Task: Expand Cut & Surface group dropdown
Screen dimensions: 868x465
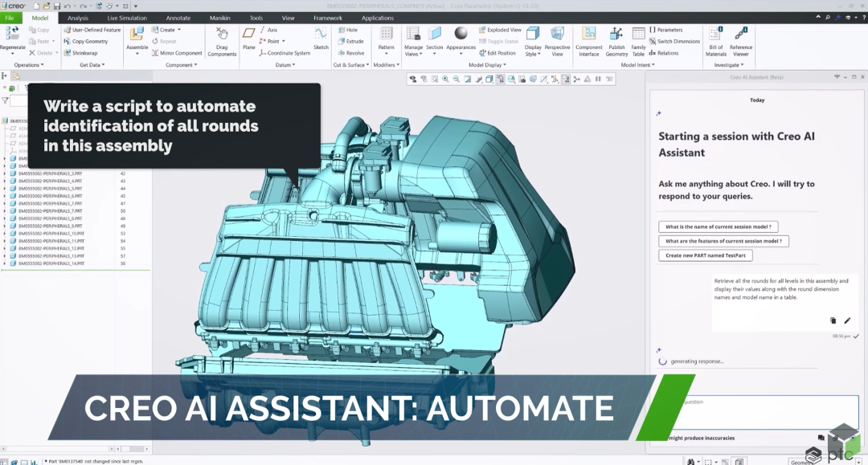Action: click(351, 65)
